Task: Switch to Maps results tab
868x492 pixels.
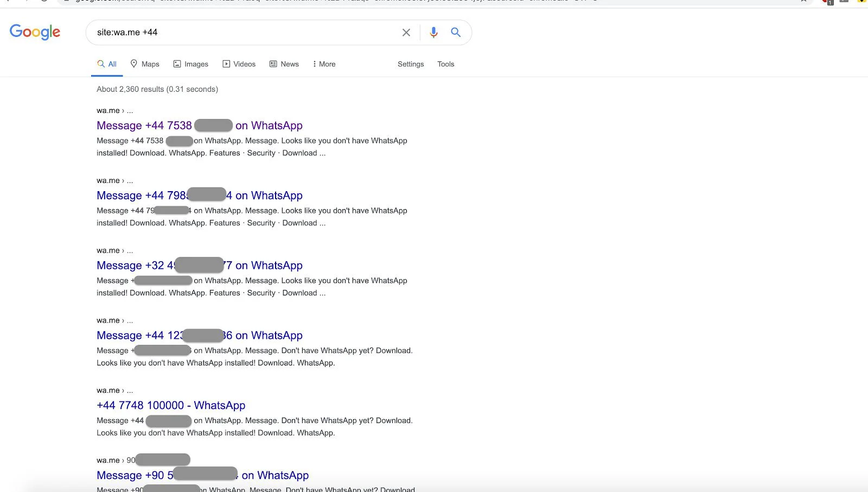Action: pyautogui.click(x=145, y=64)
